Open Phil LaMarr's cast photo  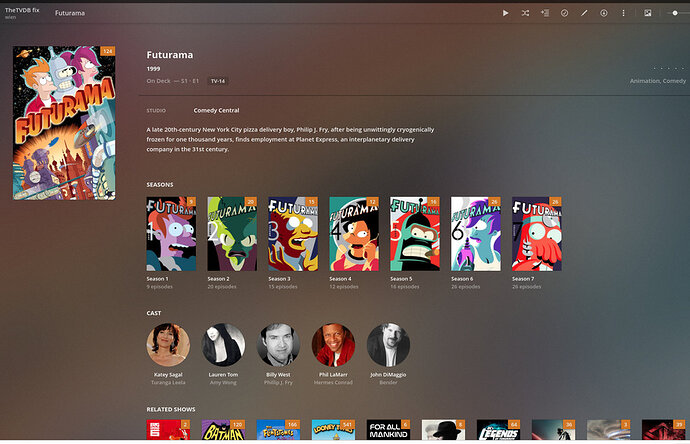click(333, 345)
